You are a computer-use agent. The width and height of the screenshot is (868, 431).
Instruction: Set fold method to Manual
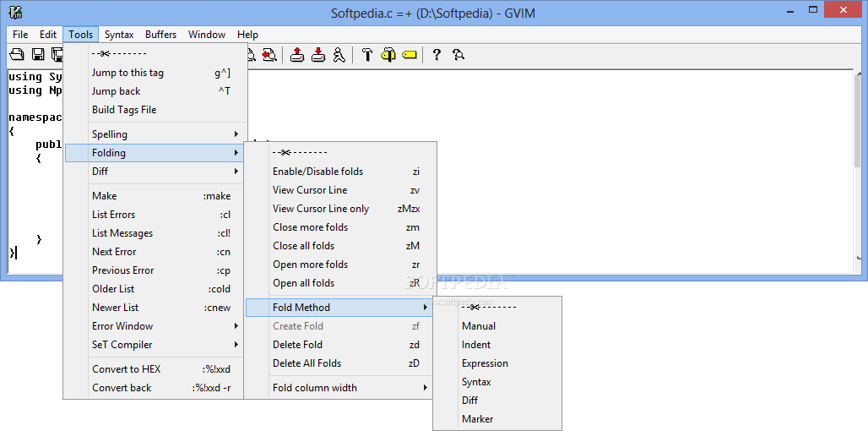(497, 325)
